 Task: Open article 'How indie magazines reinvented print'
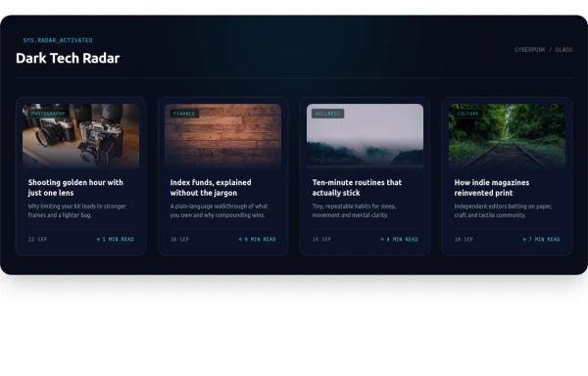(x=492, y=188)
